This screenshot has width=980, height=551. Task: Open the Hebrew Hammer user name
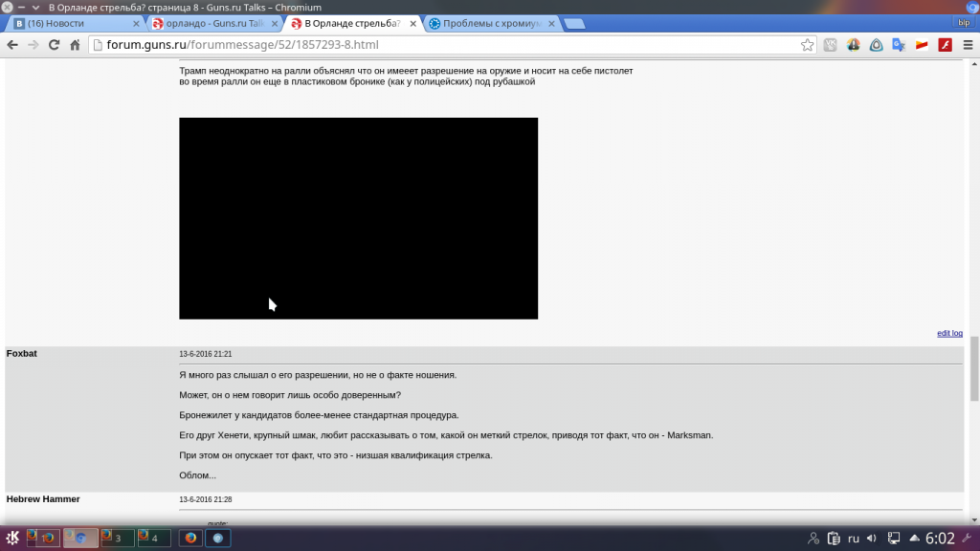tap(43, 499)
